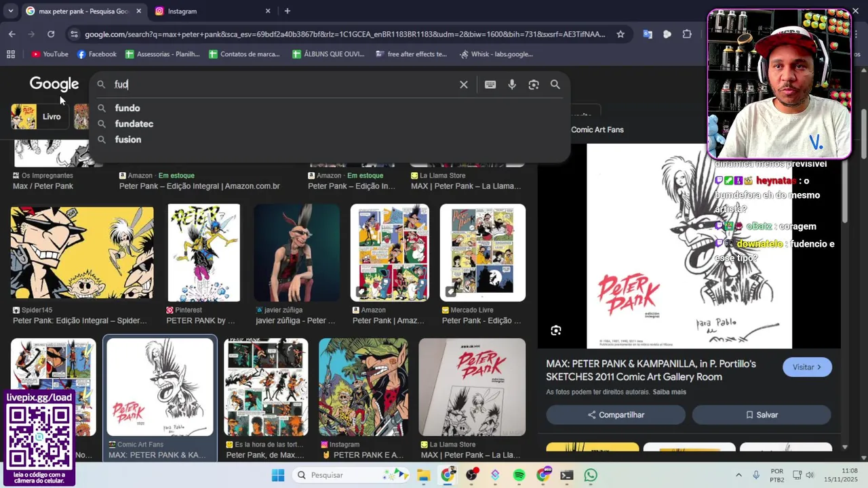Open the Assessorias - Planilh... bookmark
The image size is (868, 488).
click(163, 54)
